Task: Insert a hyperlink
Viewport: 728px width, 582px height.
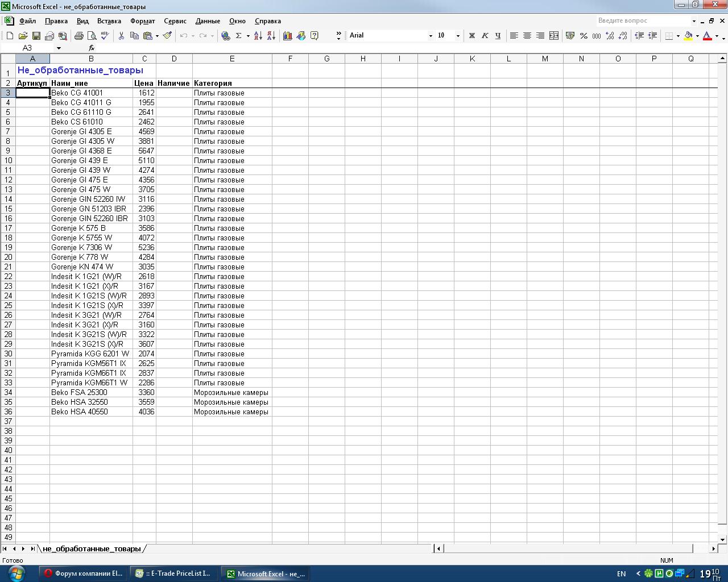Action: (x=226, y=36)
